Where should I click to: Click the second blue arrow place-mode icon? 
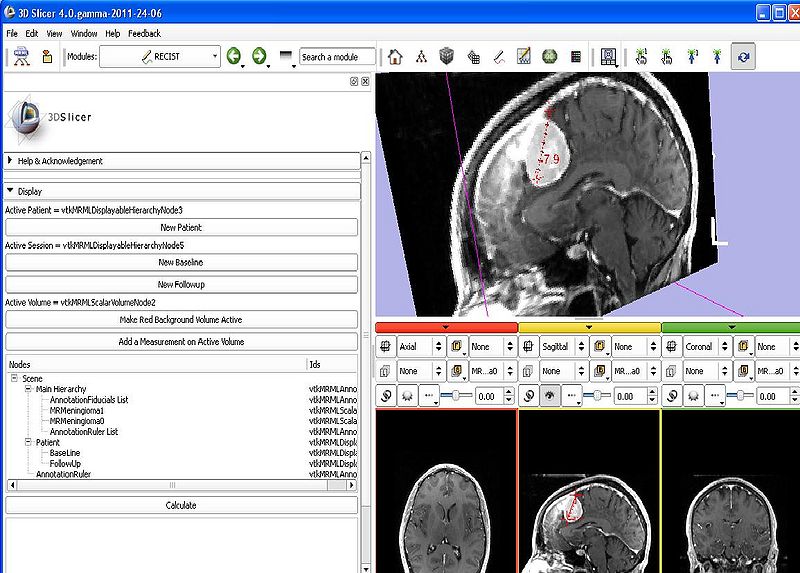[717, 57]
